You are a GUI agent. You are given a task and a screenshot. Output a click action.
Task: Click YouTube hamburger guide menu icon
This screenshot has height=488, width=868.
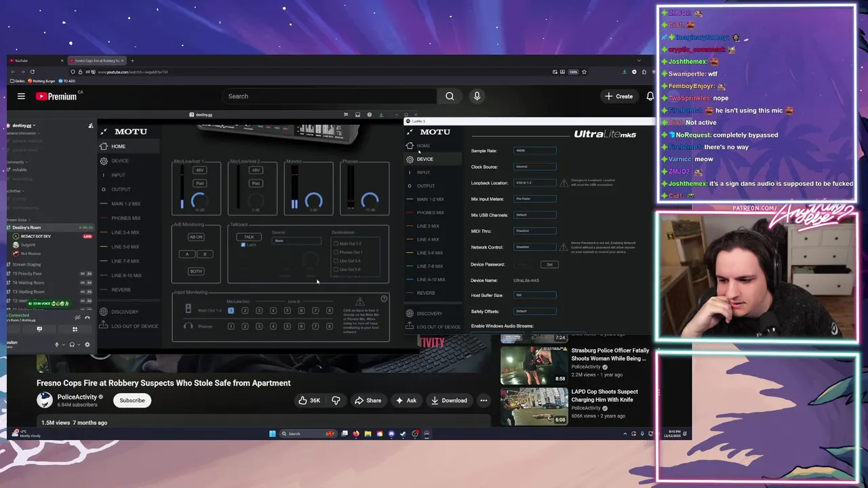coord(21,96)
